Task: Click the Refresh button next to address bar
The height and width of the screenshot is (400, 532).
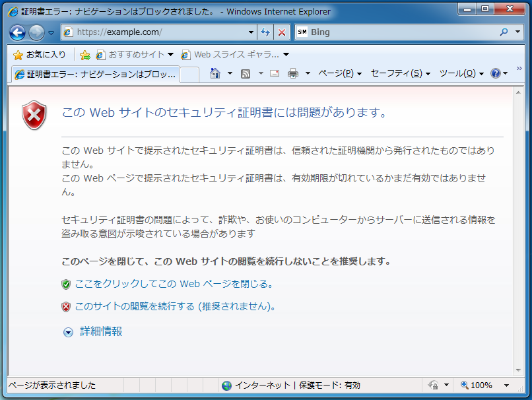Action: tap(265, 32)
